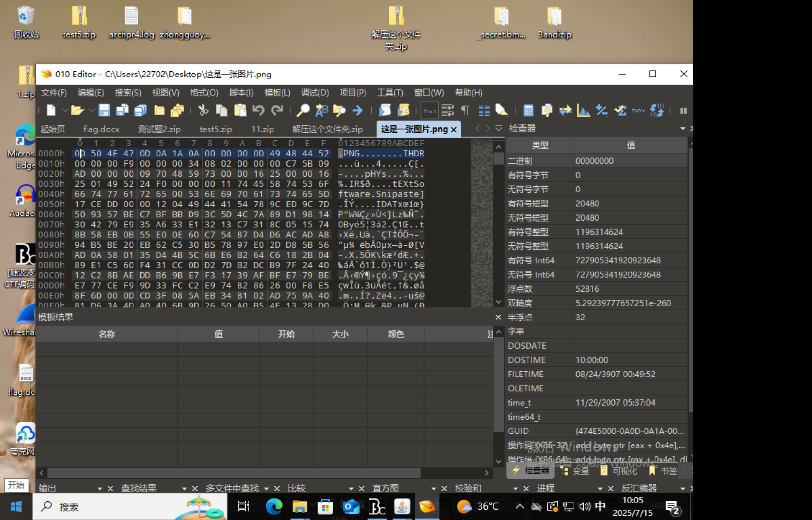The width and height of the screenshot is (812, 520).
Task: Click the Find magnifier icon
Action: coord(303,110)
